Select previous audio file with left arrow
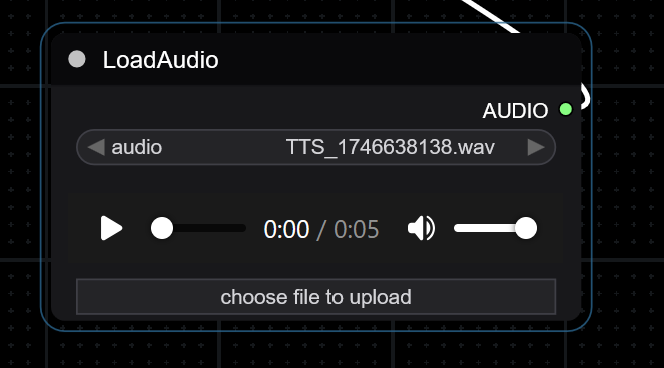 coord(96,147)
